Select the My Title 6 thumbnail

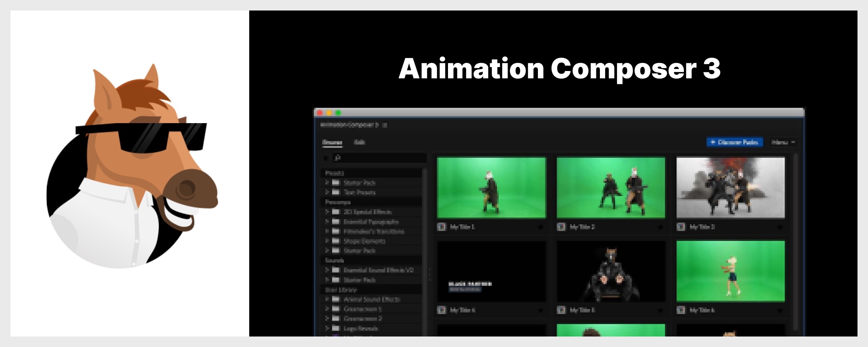(x=730, y=271)
